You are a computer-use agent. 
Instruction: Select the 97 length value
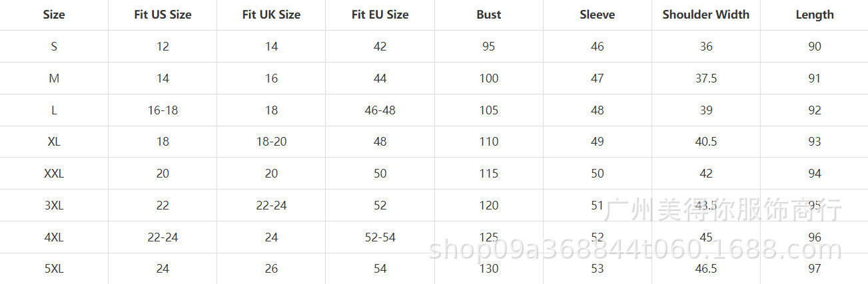pos(814,269)
